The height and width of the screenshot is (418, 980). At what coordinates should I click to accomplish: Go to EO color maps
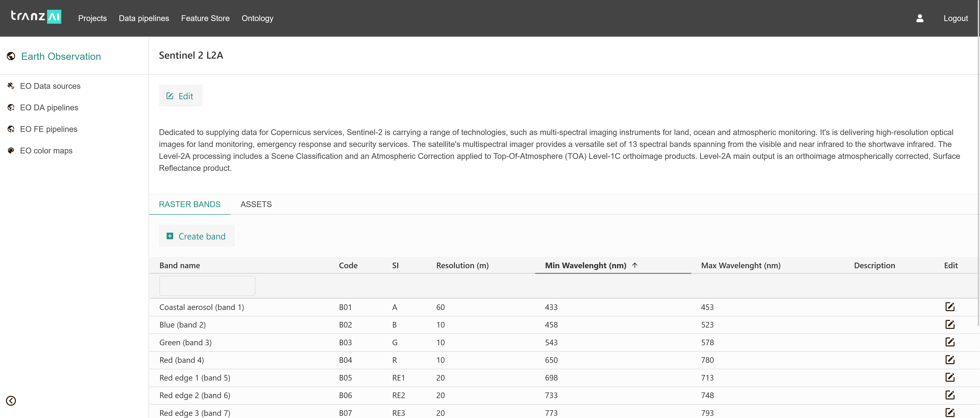click(46, 151)
